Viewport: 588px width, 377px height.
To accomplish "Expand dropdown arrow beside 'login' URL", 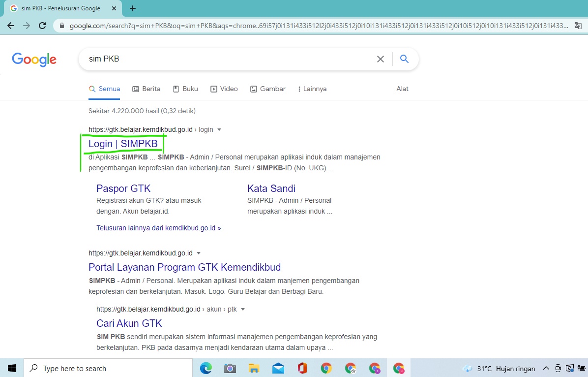I will (x=219, y=129).
